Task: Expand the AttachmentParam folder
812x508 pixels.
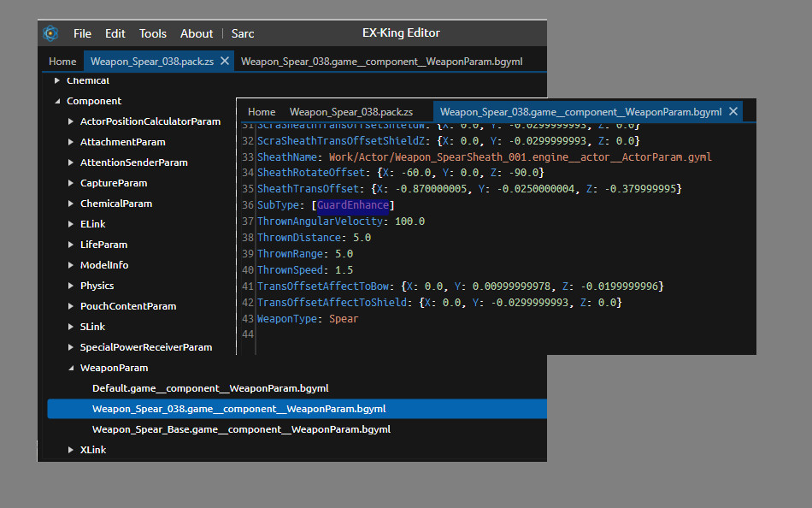Action: pyautogui.click(x=71, y=142)
